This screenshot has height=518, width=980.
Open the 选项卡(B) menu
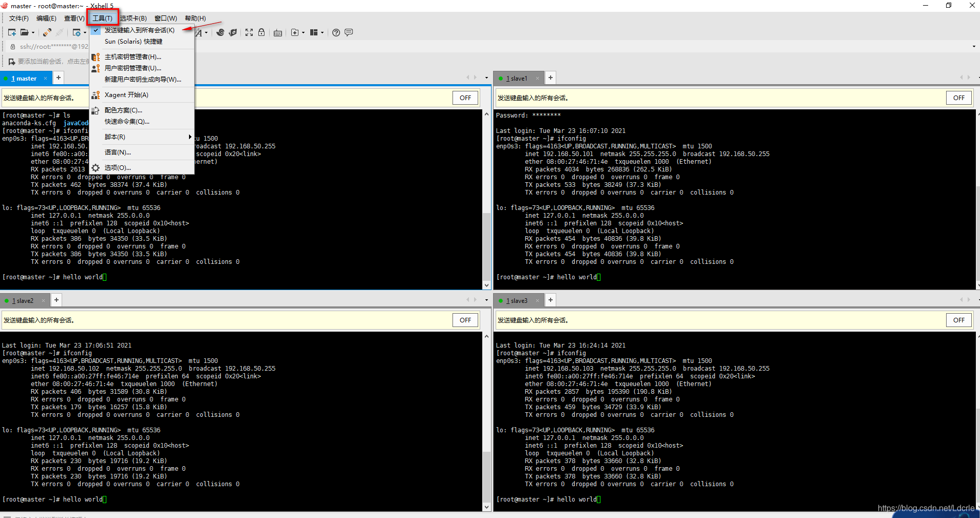[x=134, y=18]
